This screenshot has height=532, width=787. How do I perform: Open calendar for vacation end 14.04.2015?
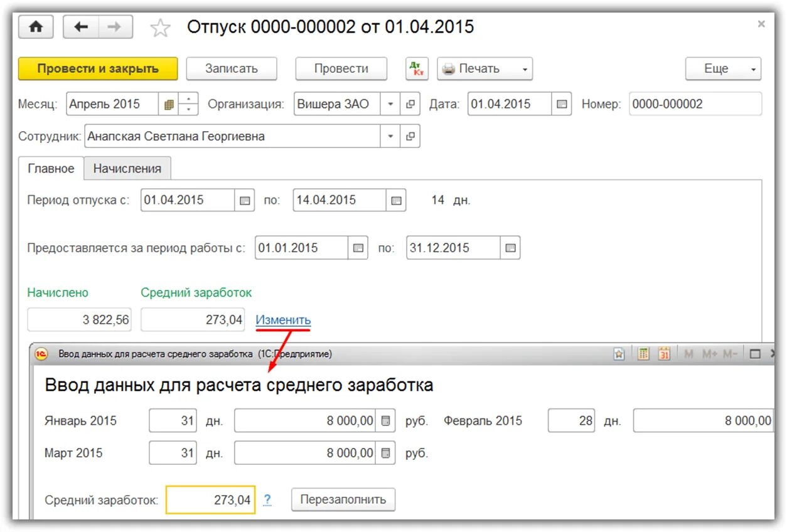pos(396,201)
